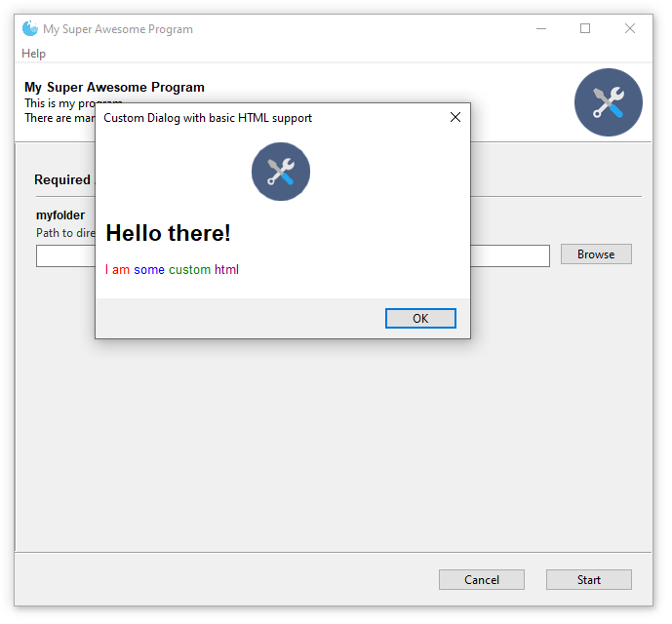The image size is (672, 624).
Task: Click the myfolder path input field
Action: (293, 255)
